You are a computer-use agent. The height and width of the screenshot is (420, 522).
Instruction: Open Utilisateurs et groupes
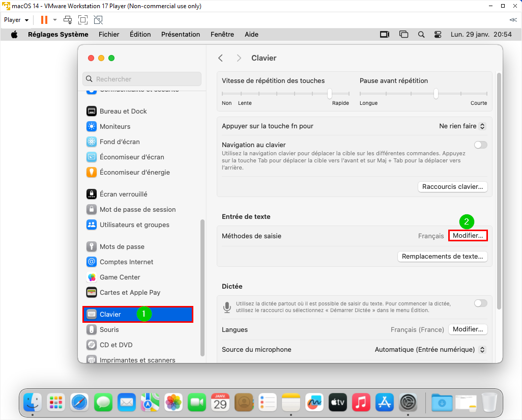tap(128, 225)
